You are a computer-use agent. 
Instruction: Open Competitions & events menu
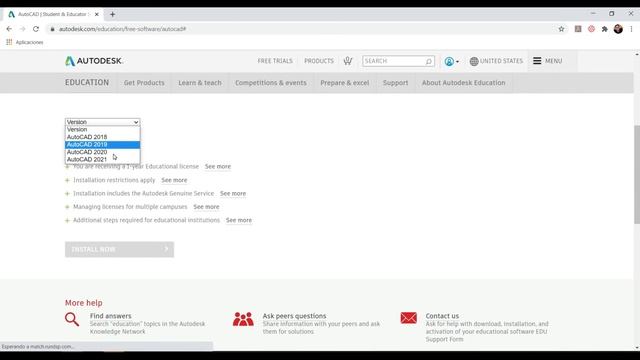pos(271,83)
